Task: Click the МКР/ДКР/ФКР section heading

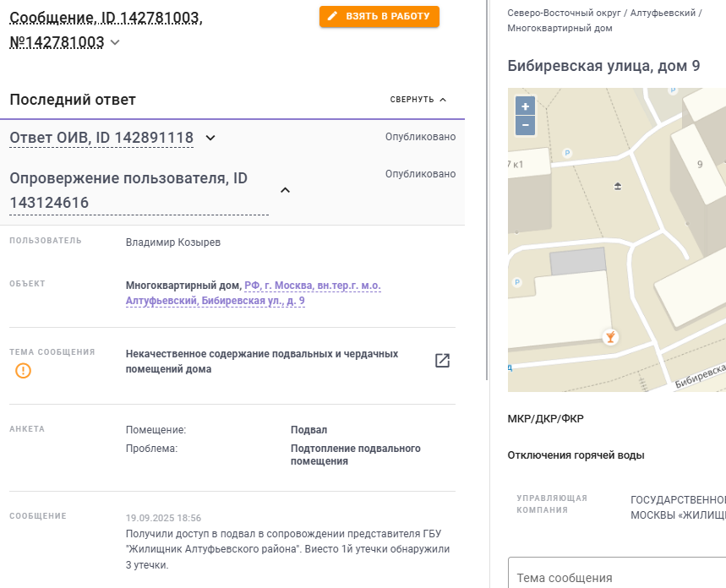Action: pos(545,418)
